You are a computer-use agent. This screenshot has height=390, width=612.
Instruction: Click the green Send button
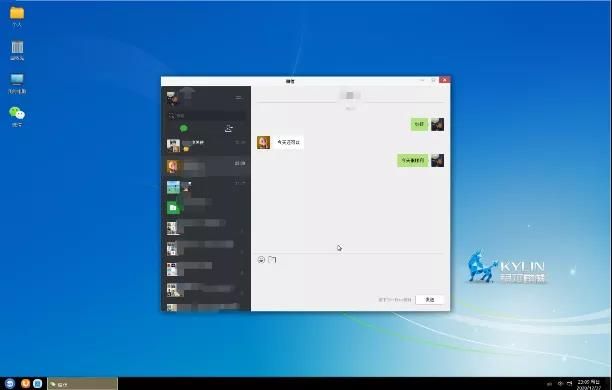429,299
